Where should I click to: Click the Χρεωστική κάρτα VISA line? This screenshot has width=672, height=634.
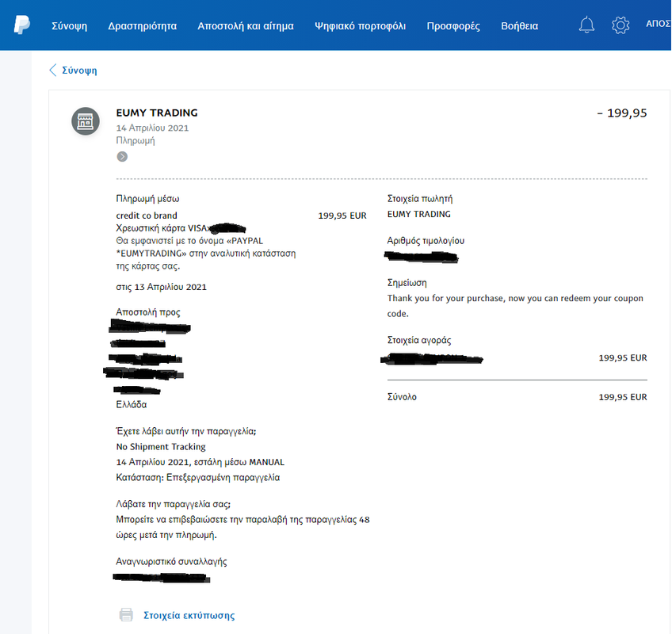tap(181, 228)
